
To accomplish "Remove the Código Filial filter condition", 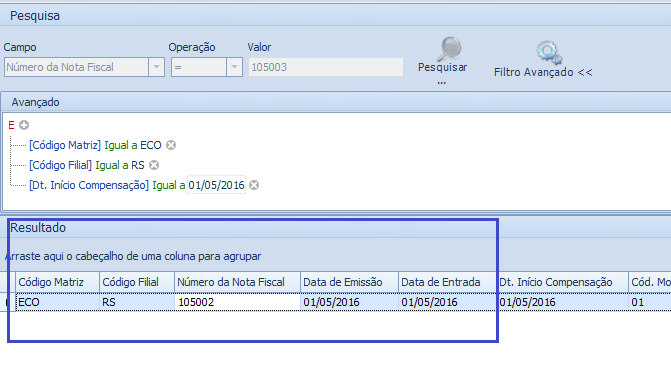I will pos(154,165).
